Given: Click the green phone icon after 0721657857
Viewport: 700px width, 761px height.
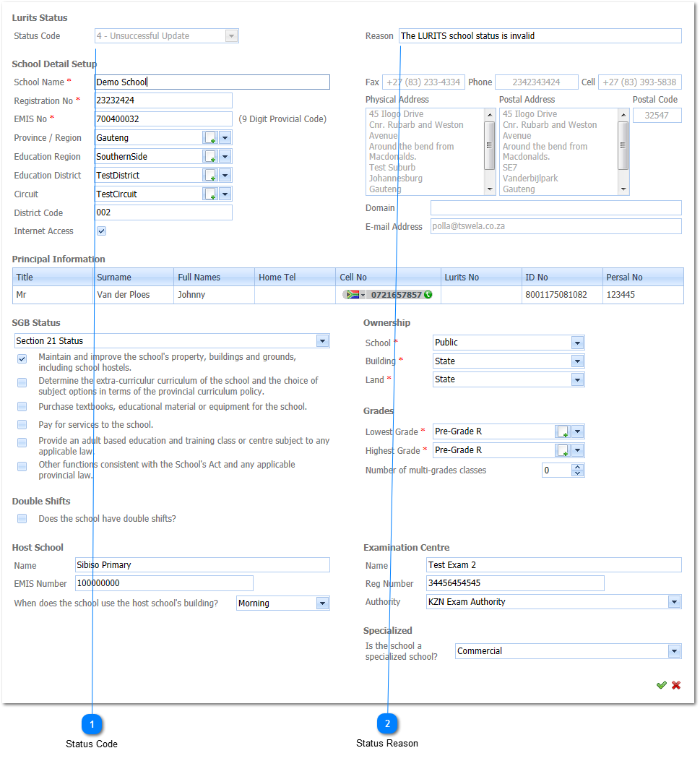Looking at the screenshot, I should (428, 295).
